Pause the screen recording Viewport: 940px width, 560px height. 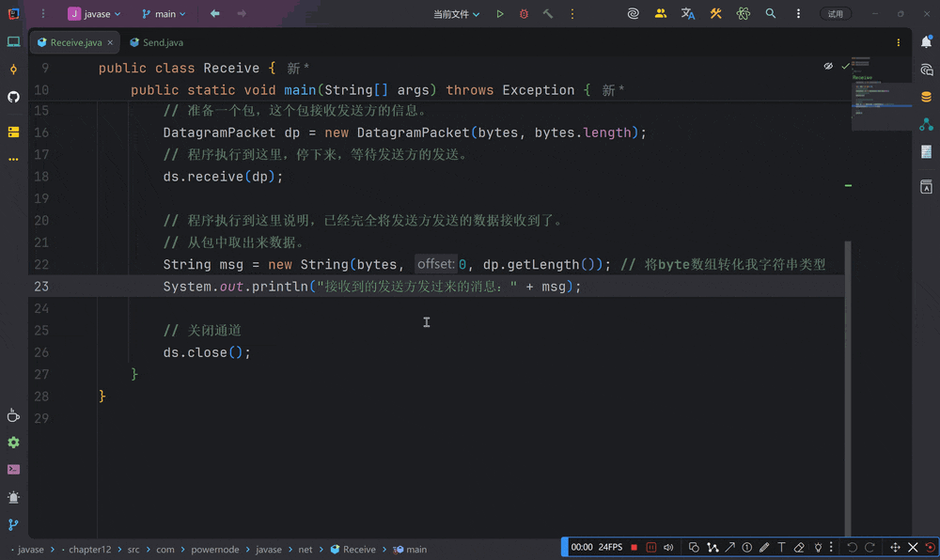pos(650,547)
